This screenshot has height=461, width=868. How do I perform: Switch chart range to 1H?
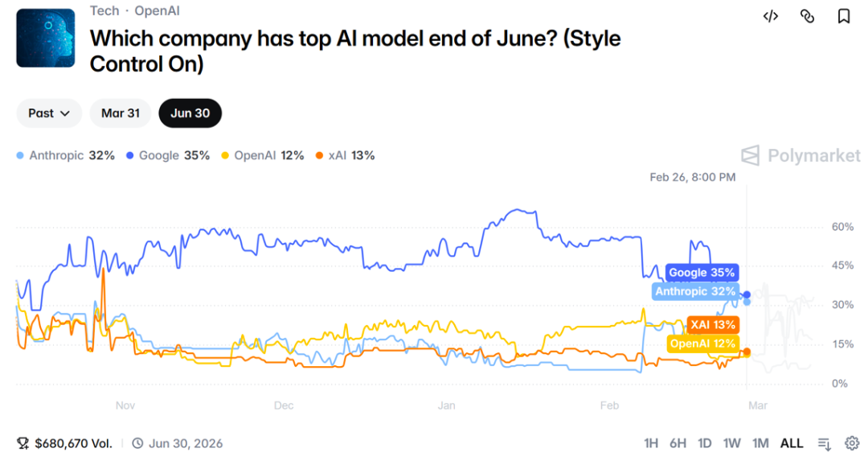pos(651,443)
